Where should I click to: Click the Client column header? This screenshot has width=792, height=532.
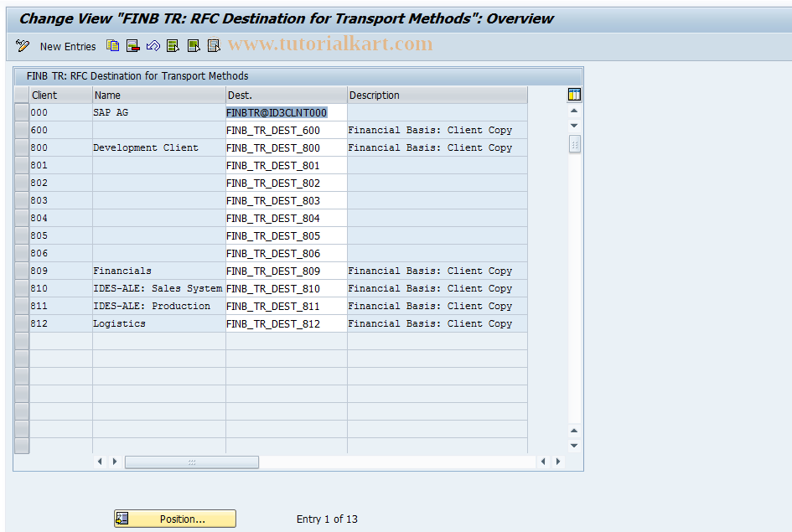60,95
